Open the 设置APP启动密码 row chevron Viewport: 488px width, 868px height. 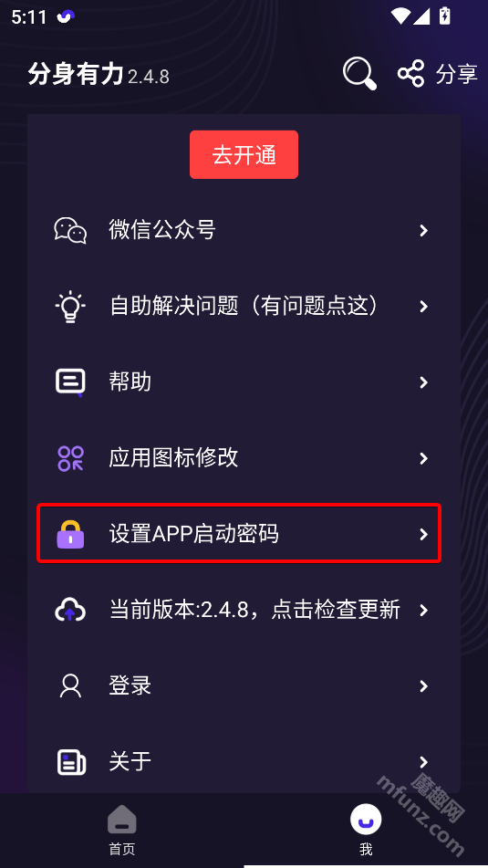423,534
